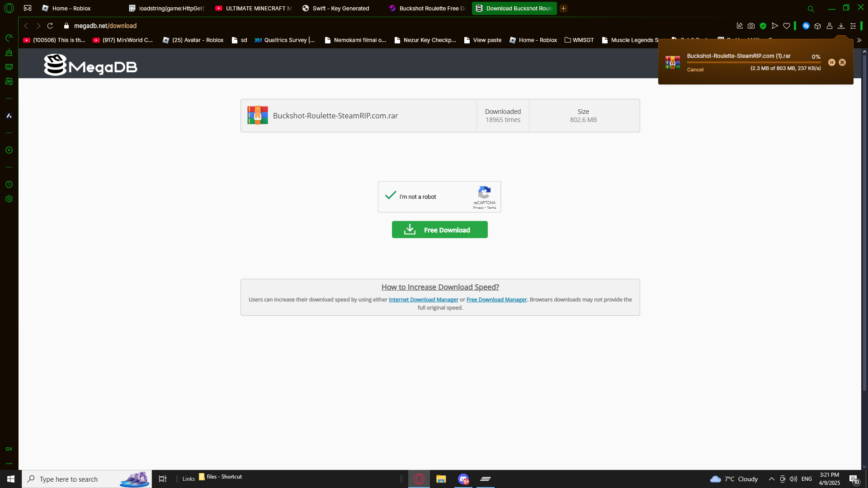
Task: Show hidden system tray icons
Action: 772,479
